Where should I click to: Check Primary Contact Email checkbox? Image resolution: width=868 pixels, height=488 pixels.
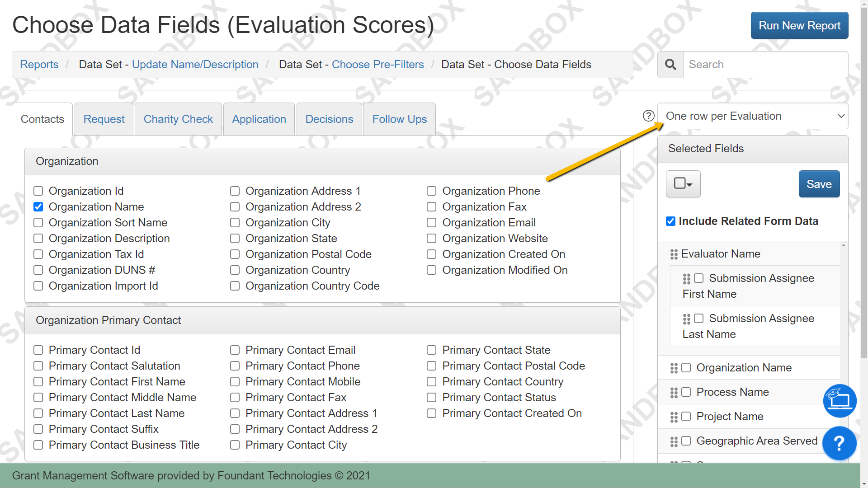pos(235,350)
